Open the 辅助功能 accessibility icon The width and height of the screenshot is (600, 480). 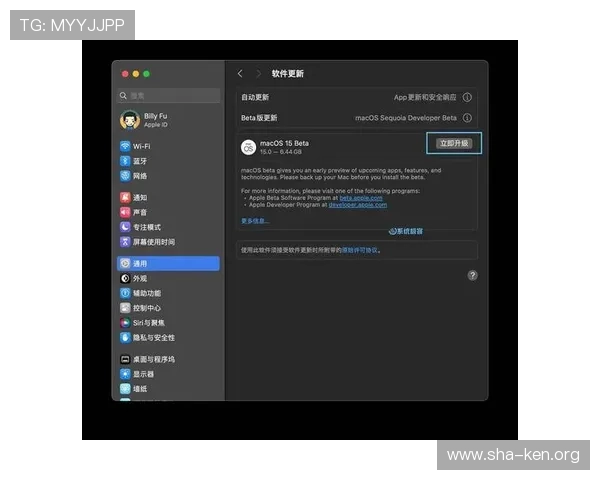coord(125,293)
